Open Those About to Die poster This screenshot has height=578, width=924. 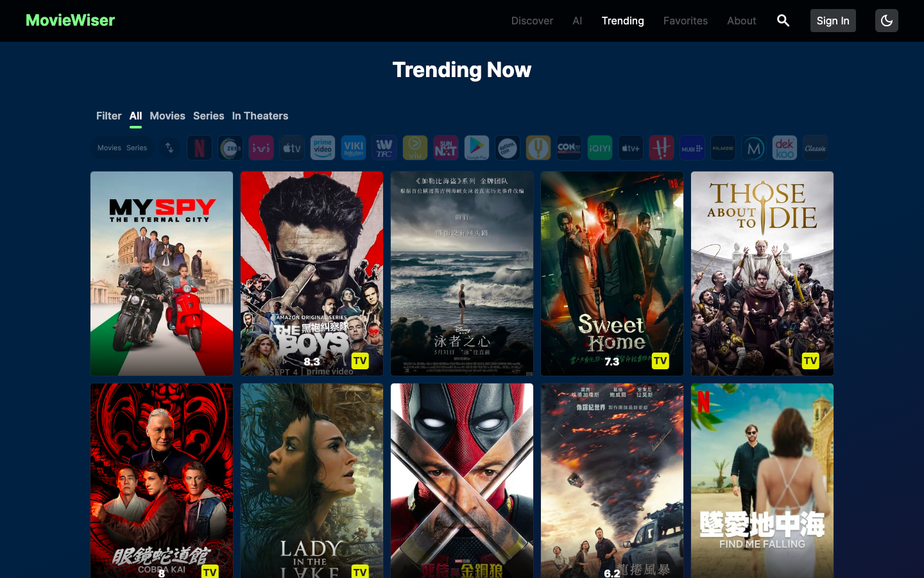[762, 274]
